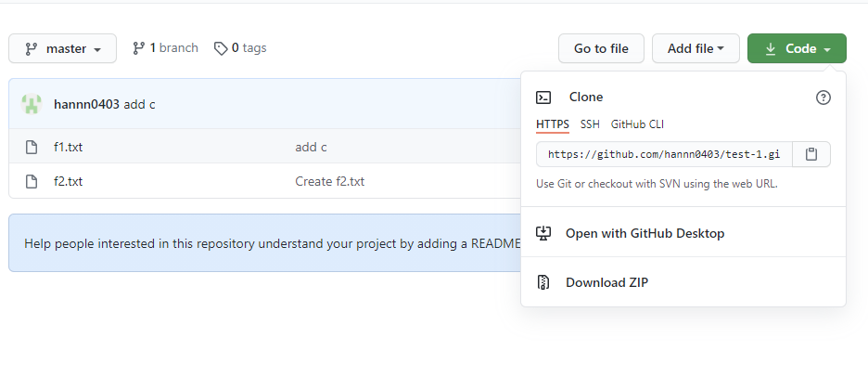Screen dimensions: 868x377
Task: Click the desktop download icon by GitHub Desktop
Action: (543, 233)
